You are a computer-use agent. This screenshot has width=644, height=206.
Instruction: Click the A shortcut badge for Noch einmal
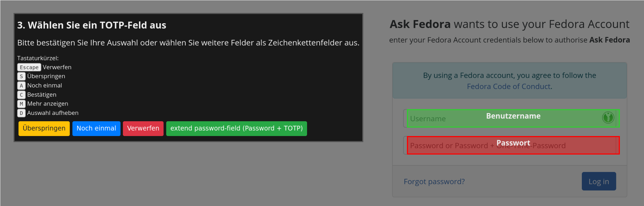[x=21, y=85]
